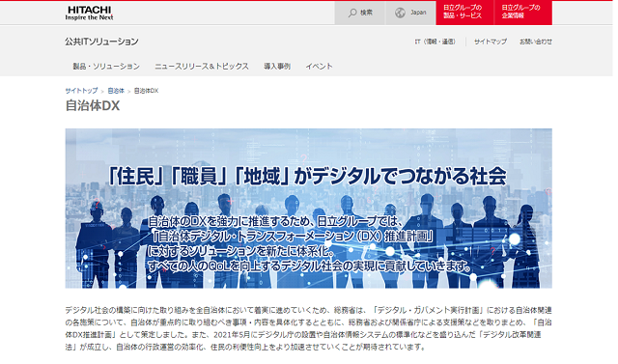Open the IT（情報・通信）link
The image size is (618, 364).
pos(435,42)
